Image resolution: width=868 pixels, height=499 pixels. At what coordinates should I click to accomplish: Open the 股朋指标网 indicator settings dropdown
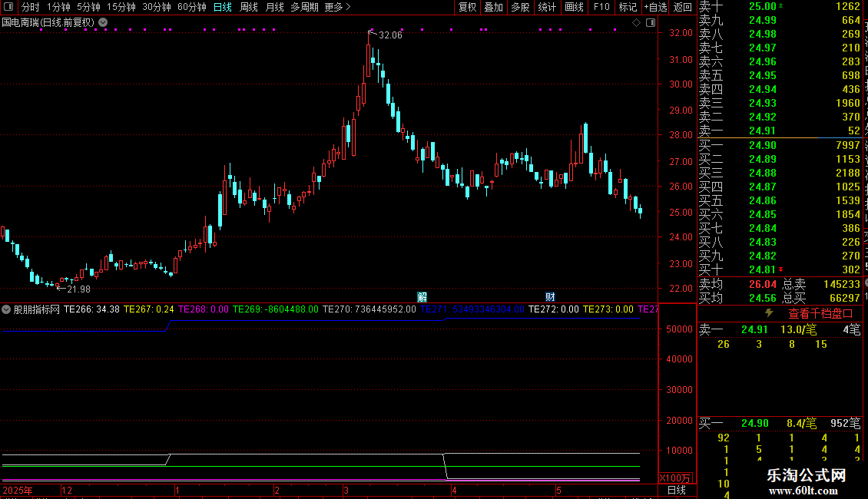tap(6, 309)
